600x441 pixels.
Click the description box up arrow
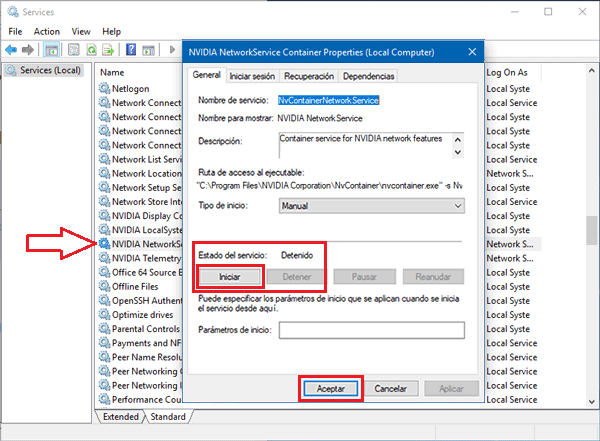[458, 140]
